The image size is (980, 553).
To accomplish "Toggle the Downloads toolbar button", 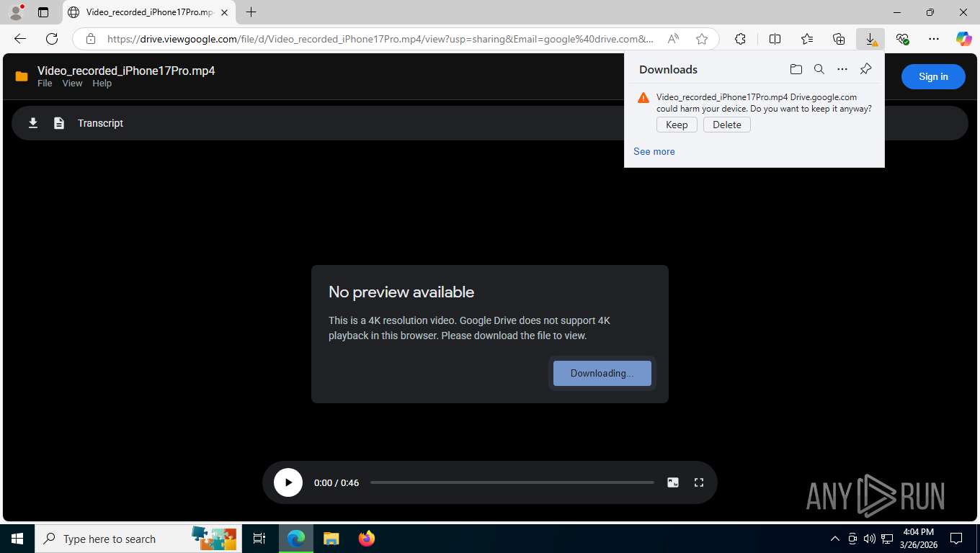I will click(870, 39).
